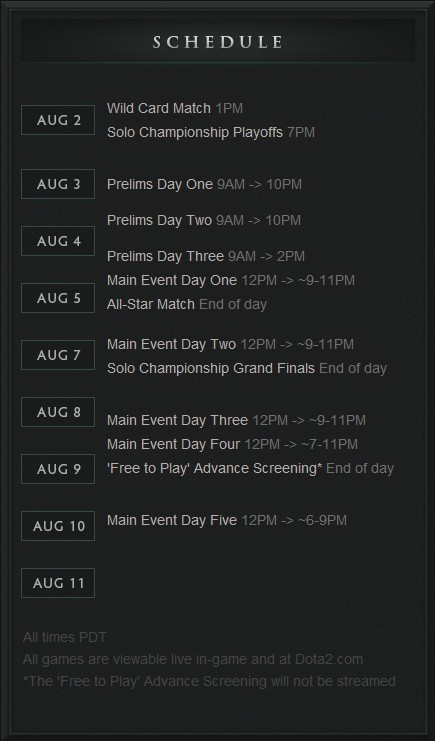Click Prelims Day Two entry
Viewport: 435px width, 741px height.
[x=204, y=220]
